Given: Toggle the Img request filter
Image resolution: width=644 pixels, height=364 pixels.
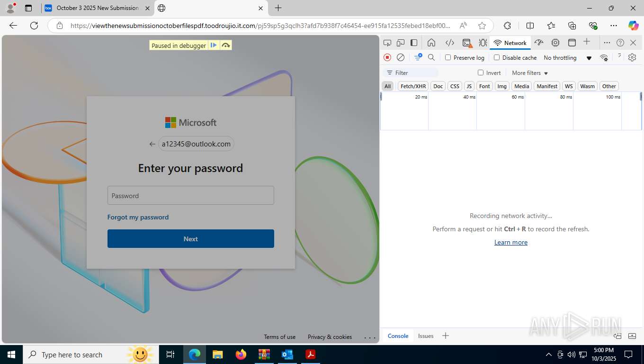Looking at the screenshot, I should pos(502,86).
